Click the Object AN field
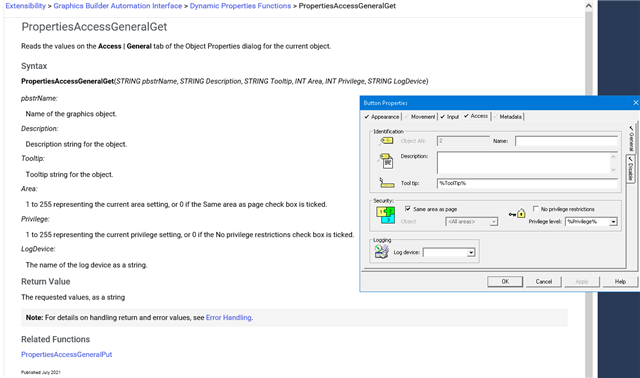Image resolution: width=640 pixels, height=378 pixels. (463, 141)
